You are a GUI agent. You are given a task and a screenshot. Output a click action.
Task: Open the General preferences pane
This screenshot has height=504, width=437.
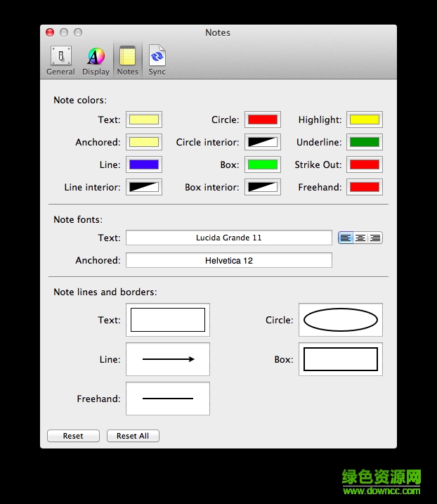pos(60,60)
